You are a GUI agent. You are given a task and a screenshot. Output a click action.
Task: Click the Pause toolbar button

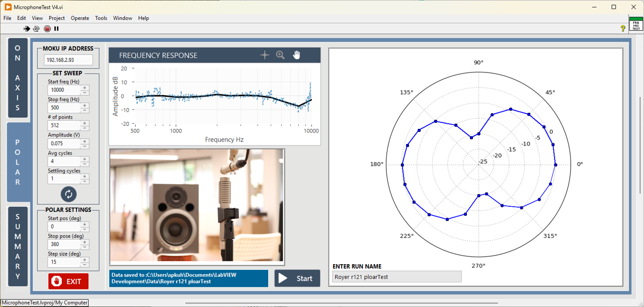point(56,29)
